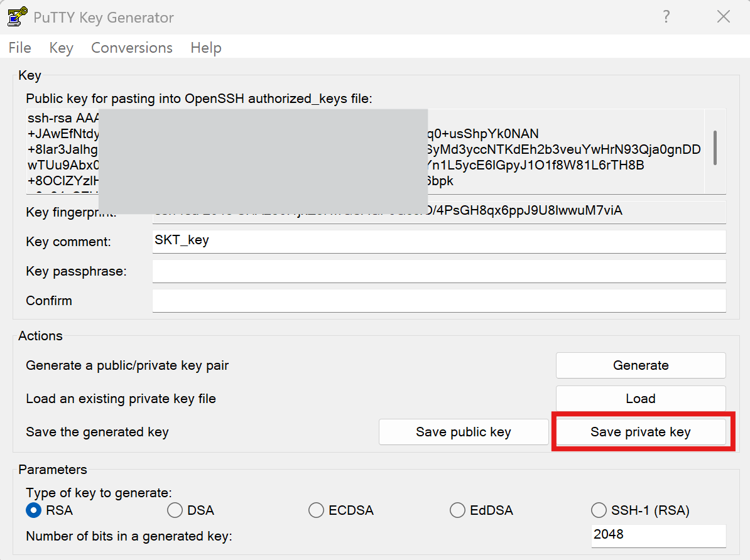Image resolution: width=750 pixels, height=560 pixels.
Task: Click the 'Load an existing private key file' text
Action: 121,399
